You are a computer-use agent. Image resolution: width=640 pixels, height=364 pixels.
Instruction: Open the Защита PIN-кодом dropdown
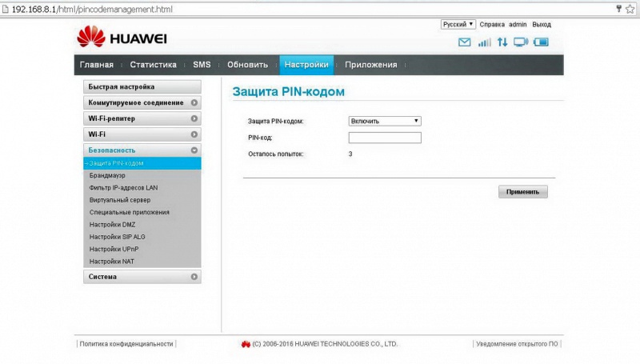[385, 121]
